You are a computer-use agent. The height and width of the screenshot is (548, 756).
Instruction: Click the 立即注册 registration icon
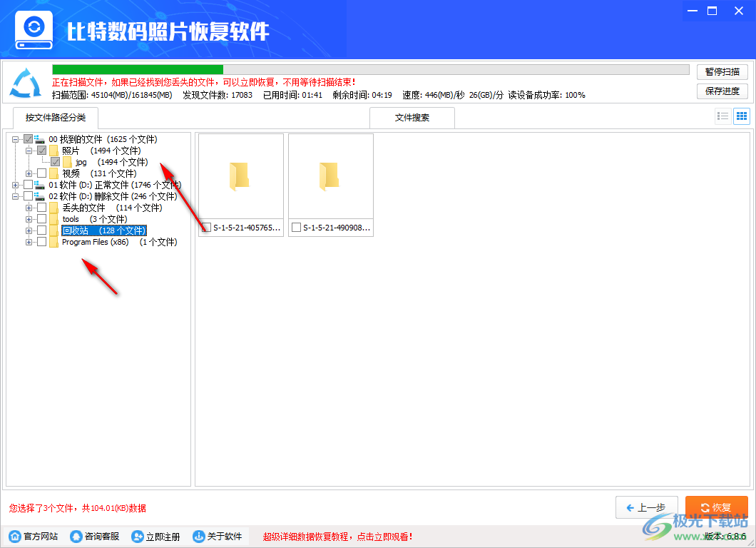pyautogui.click(x=136, y=536)
